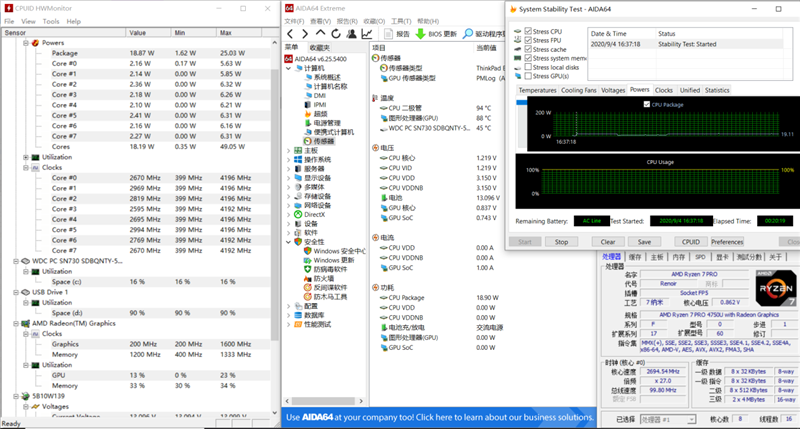The width and height of the screenshot is (800, 429).
Task: Toggle the Stress FPU checkbox
Action: (528, 40)
